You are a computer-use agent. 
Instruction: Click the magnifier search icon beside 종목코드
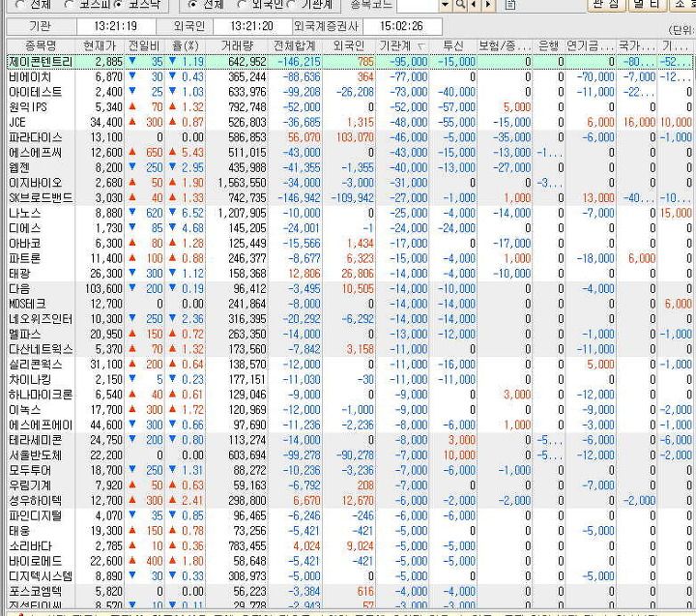point(461,5)
